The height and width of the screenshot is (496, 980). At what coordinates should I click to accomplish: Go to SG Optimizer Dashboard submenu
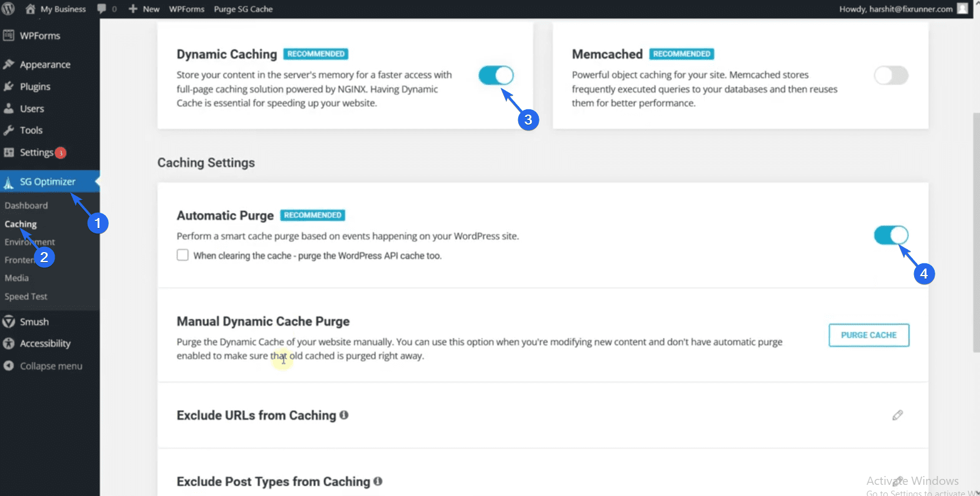point(26,206)
